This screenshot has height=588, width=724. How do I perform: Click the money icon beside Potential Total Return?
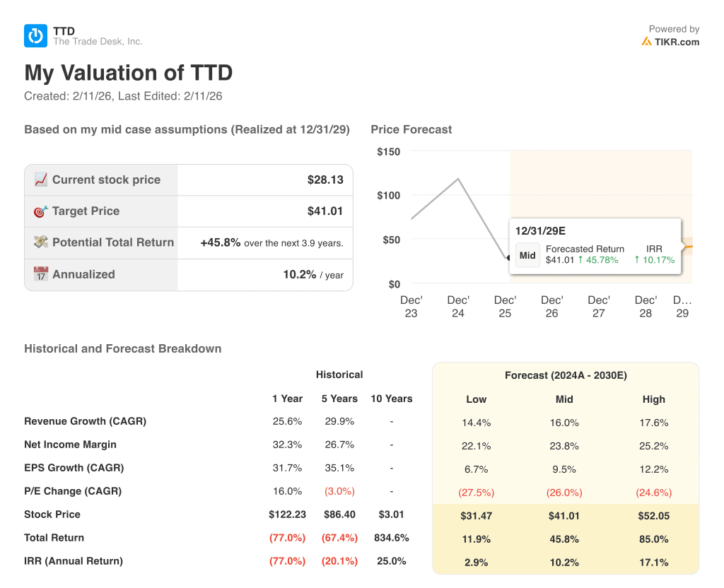pyautogui.click(x=42, y=242)
